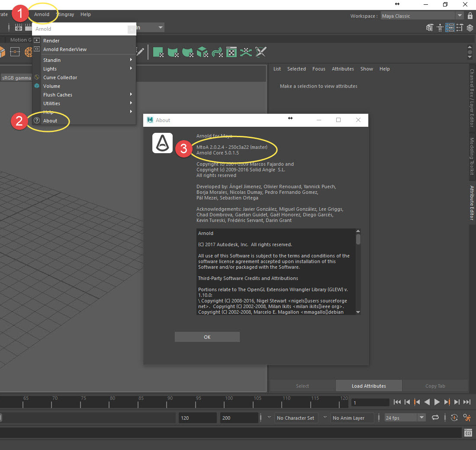The width and height of the screenshot is (476, 450).
Task: Click the current frame number field
Action: point(370,402)
